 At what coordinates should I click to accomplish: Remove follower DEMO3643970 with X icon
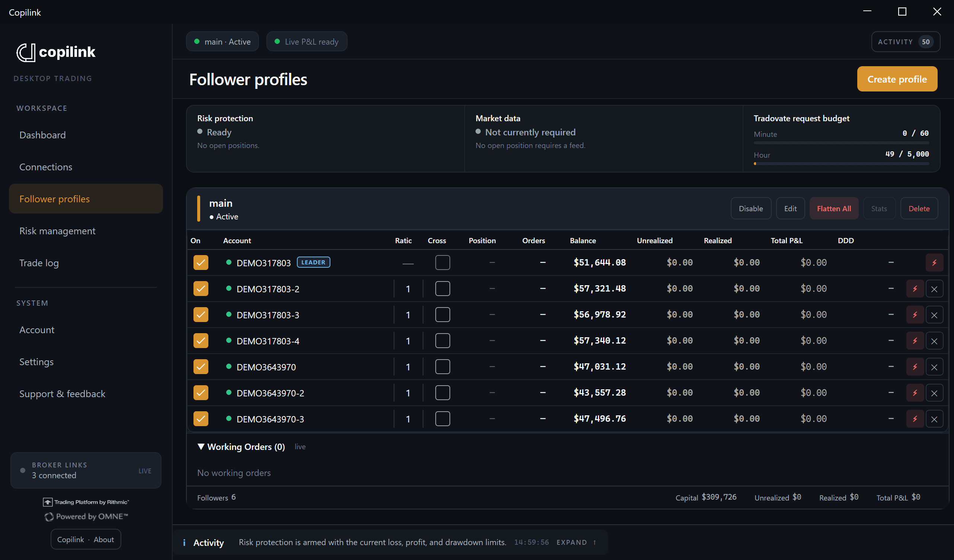click(x=934, y=367)
